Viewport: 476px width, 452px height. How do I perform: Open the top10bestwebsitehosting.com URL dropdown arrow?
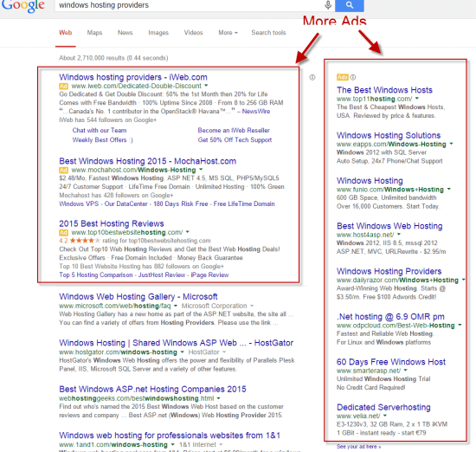(x=188, y=232)
